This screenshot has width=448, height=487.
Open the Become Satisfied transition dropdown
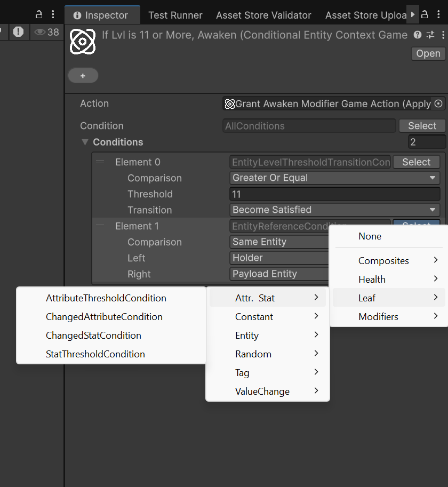tap(335, 210)
